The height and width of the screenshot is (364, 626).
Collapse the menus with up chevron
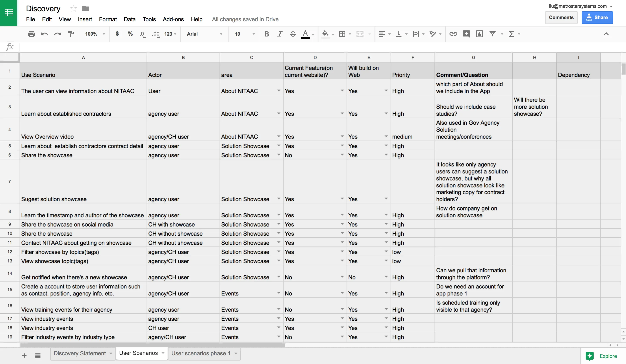pos(606,34)
